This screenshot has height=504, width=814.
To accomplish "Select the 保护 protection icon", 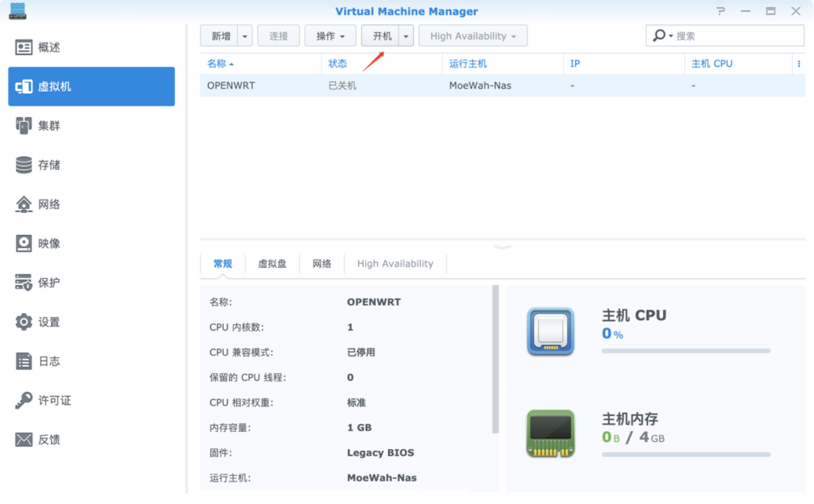I will [x=24, y=283].
